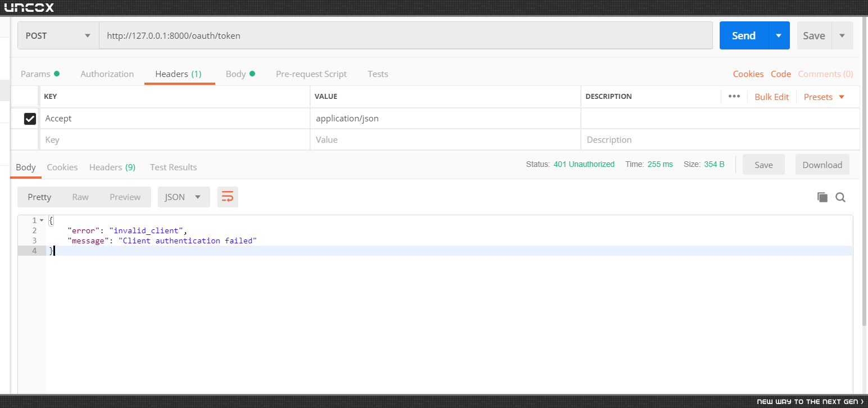Click line number 2 in the gutter
This screenshot has height=408, width=868.
[34, 230]
